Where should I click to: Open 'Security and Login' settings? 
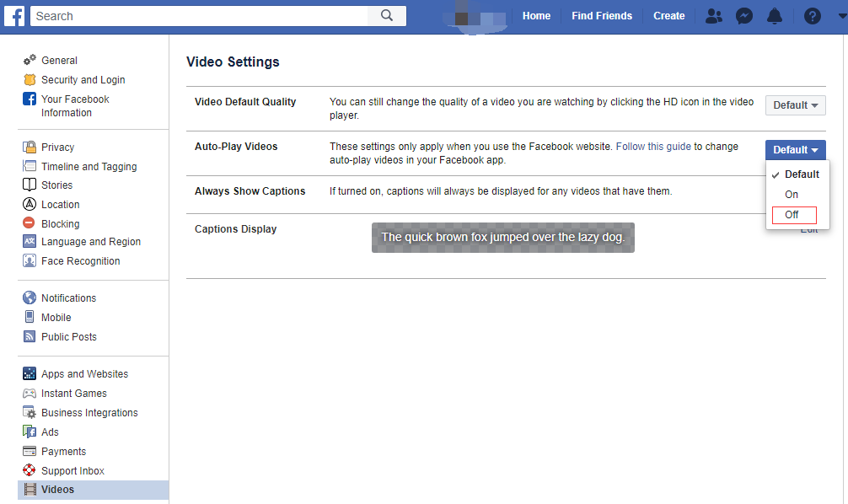(83, 80)
